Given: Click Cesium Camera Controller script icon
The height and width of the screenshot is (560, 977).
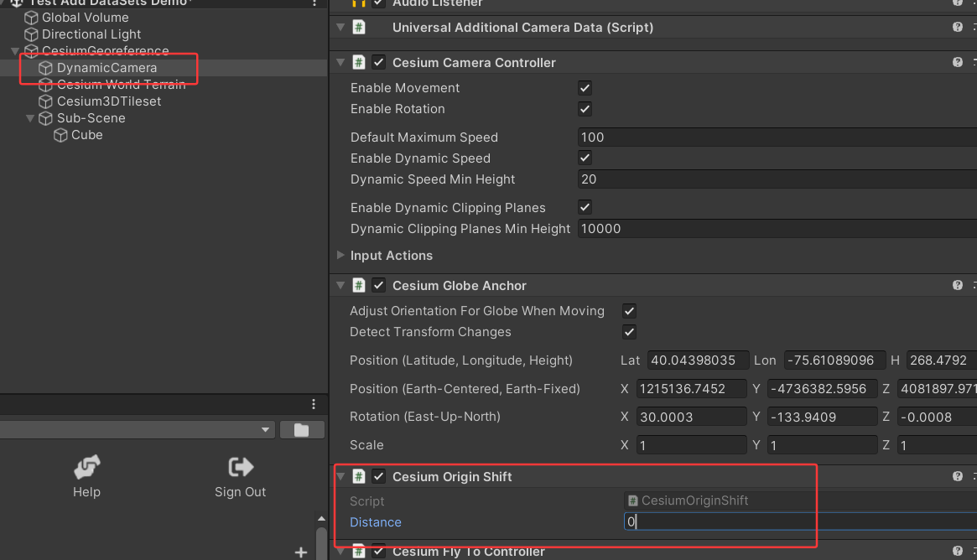Looking at the screenshot, I should click(359, 62).
